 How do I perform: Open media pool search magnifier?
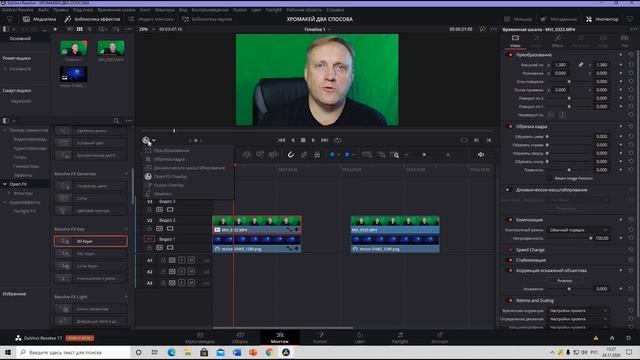click(101, 29)
